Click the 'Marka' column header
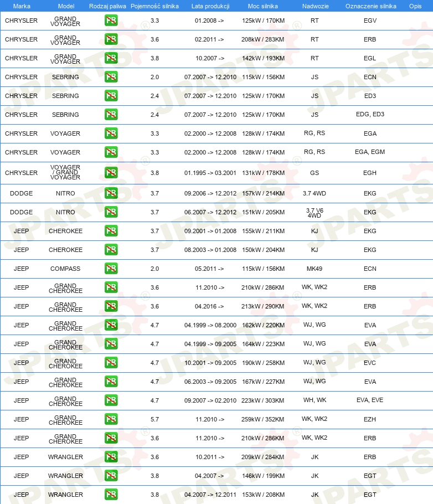This screenshot has height=504, width=433. pos(22,6)
